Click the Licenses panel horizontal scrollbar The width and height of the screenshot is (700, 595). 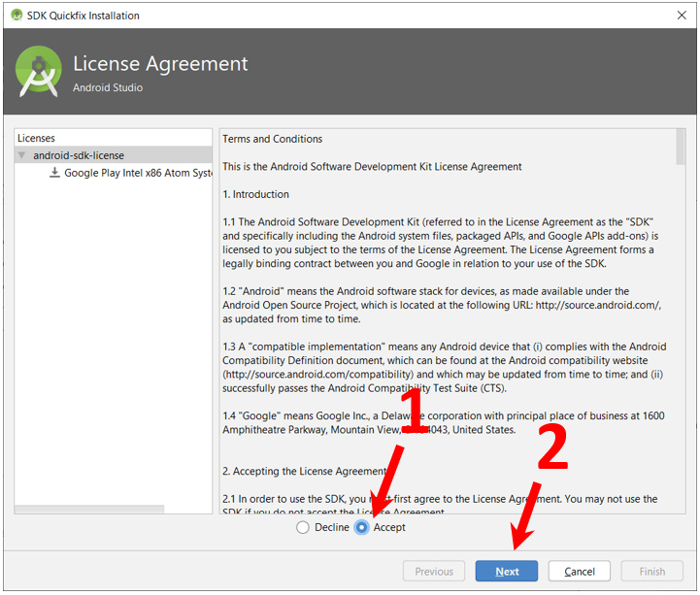coord(89,509)
